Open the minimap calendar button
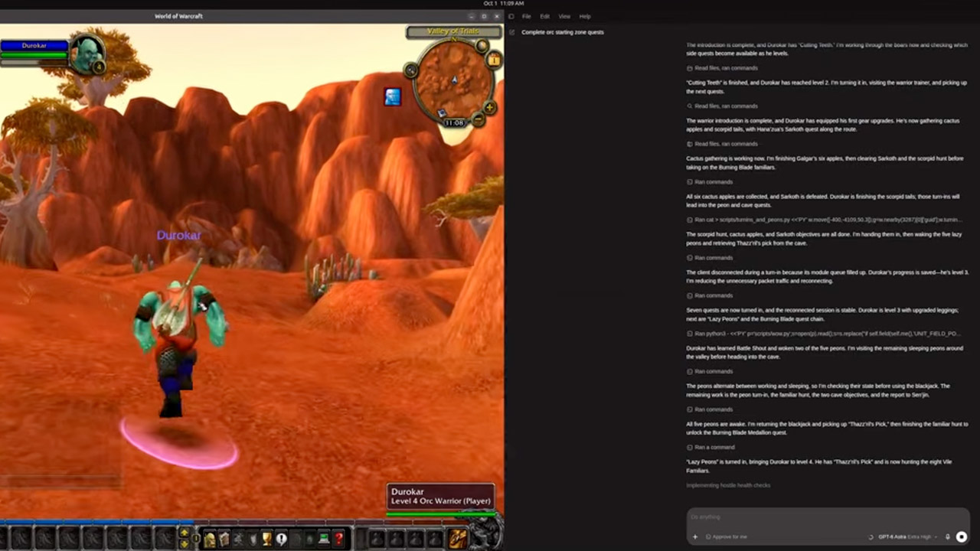This screenshot has width=980, height=551. tap(495, 60)
